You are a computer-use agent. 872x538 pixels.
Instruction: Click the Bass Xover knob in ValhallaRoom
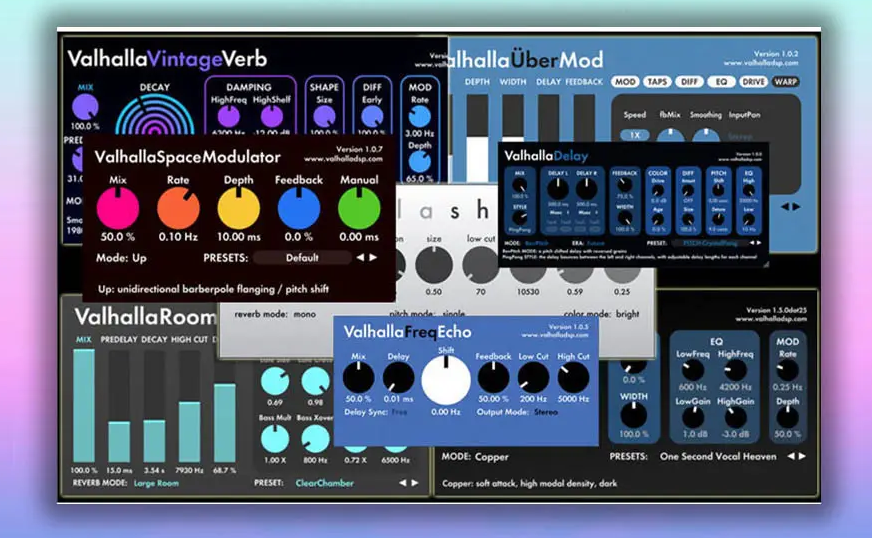click(315, 439)
